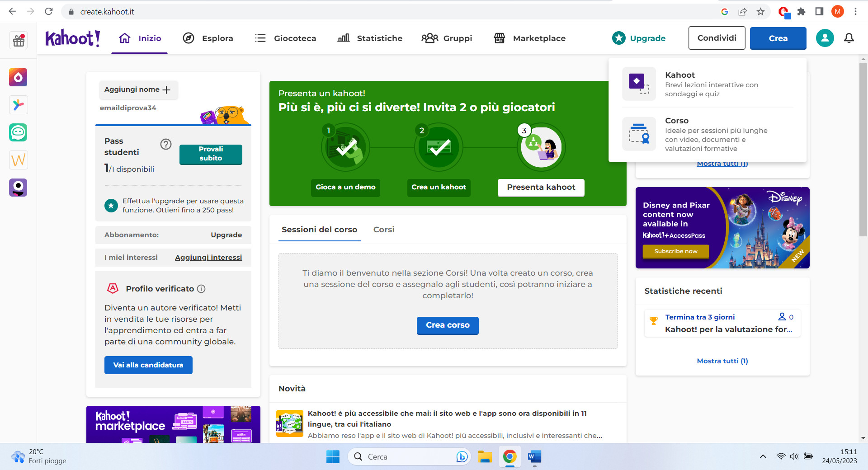Open the Crea dropdown
The width and height of the screenshot is (868, 470).
pos(778,38)
